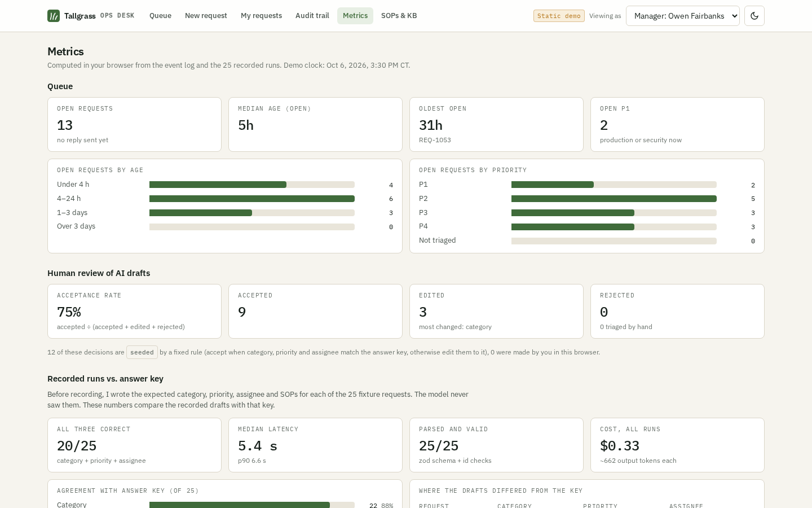This screenshot has width=812, height=508.
Task: Open the Viewing as role dropdown
Action: (683, 16)
